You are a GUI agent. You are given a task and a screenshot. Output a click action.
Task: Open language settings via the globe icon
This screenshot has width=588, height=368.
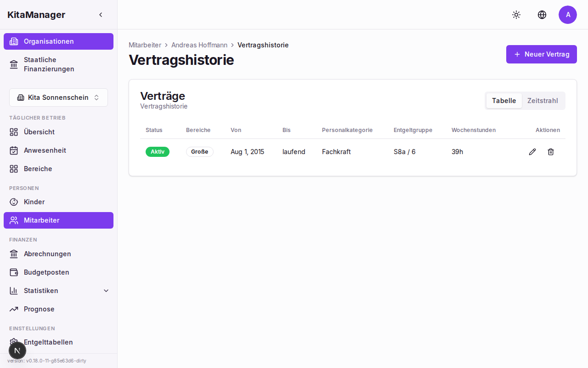click(x=542, y=15)
